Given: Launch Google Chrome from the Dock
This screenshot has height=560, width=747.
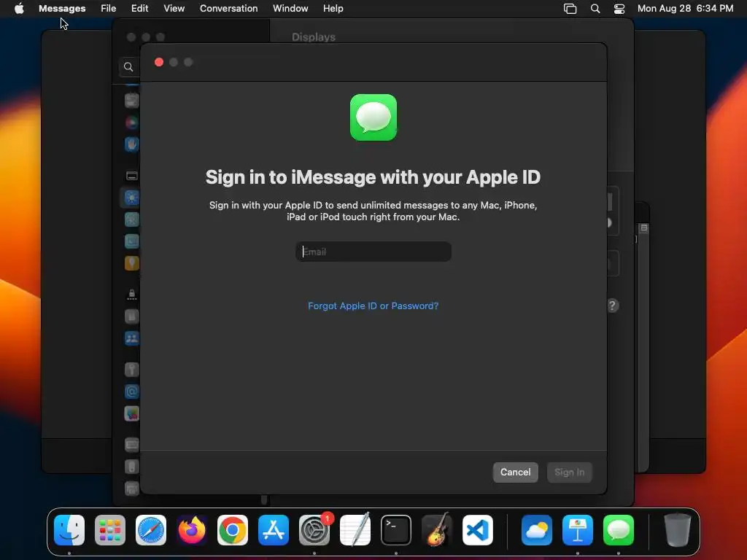Looking at the screenshot, I should [233, 530].
